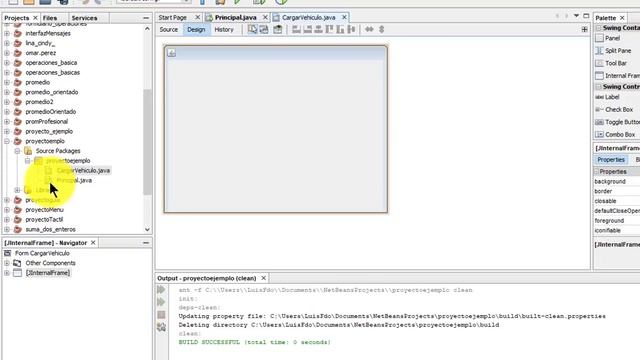Select the Check Box component in the Palette
This screenshot has width=640, height=360.
(614, 109)
